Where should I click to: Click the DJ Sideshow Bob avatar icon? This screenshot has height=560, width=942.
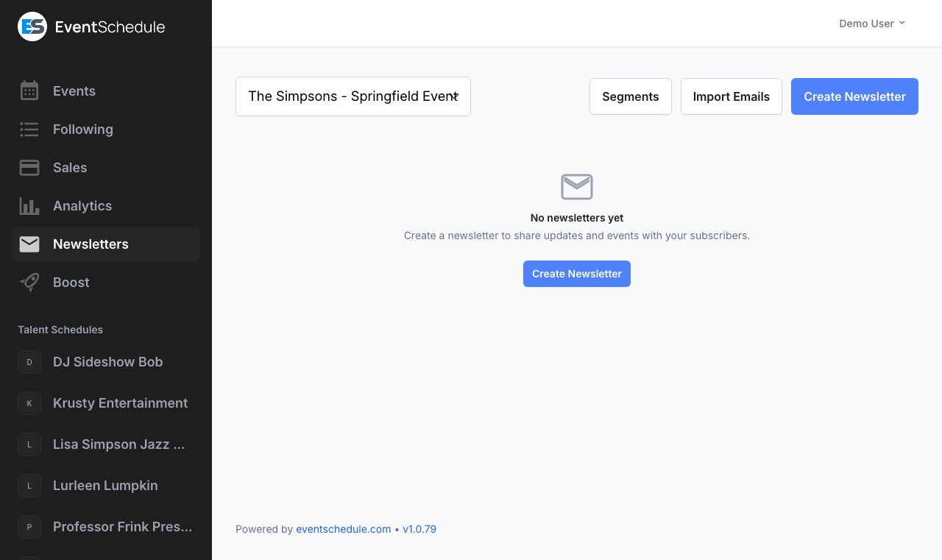click(x=29, y=362)
